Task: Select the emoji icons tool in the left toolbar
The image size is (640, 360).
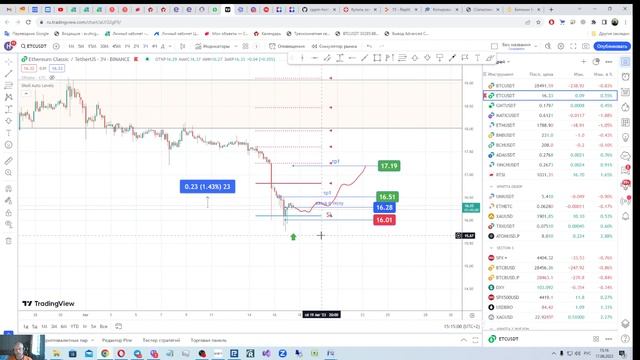Action: pyautogui.click(x=9, y=145)
